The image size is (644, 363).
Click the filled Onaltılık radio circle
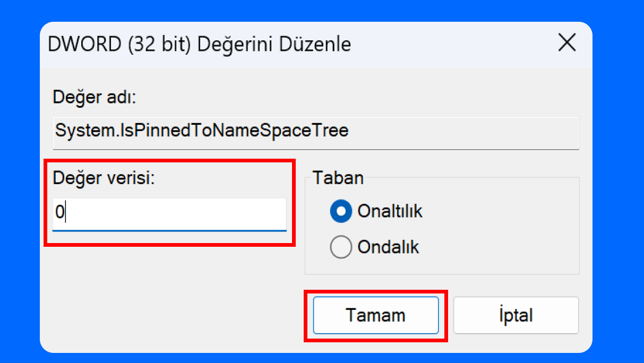pos(341,211)
